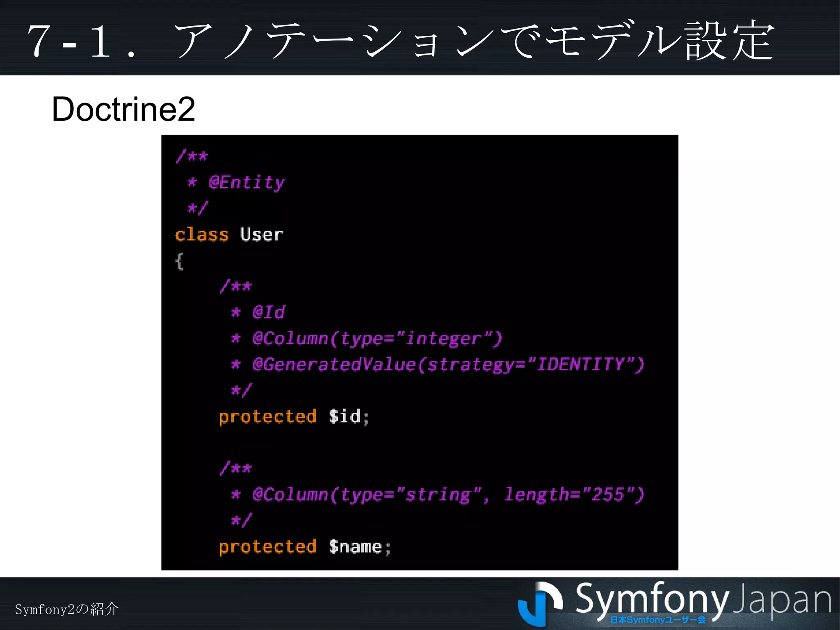Select the 'Doctrine2' heading text

click(123, 109)
